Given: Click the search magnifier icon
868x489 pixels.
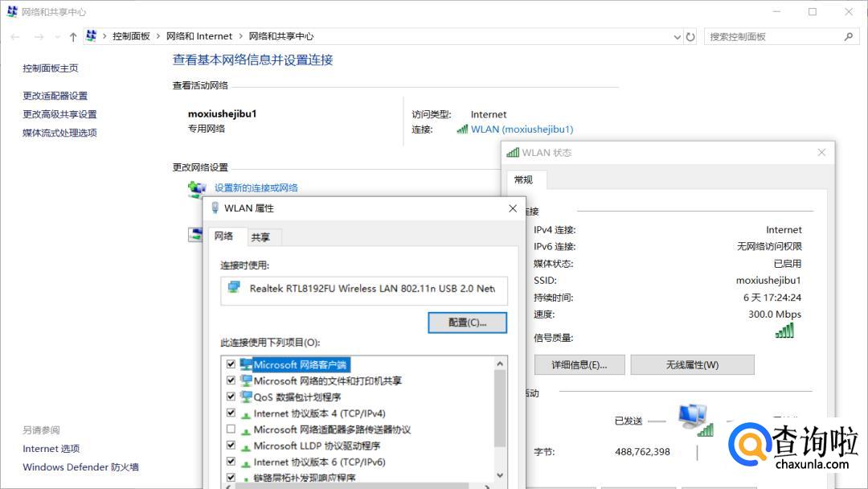Looking at the screenshot, I should tap(849, 36).
